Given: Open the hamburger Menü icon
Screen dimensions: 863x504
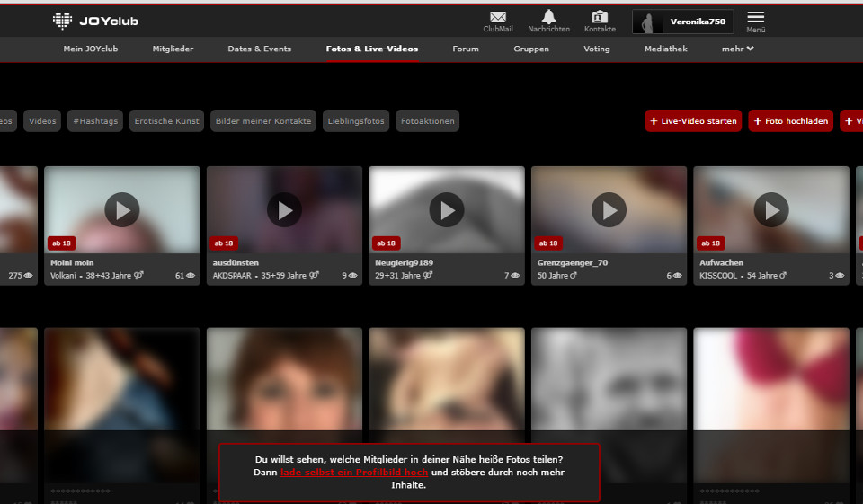Looking at the screenshot, I should (755, 17).
